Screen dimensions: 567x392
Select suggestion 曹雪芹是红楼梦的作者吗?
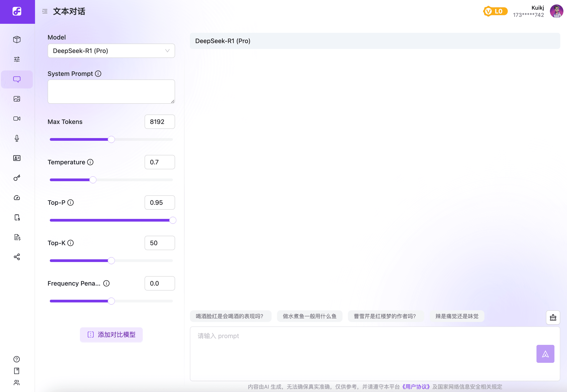[386, 316]
